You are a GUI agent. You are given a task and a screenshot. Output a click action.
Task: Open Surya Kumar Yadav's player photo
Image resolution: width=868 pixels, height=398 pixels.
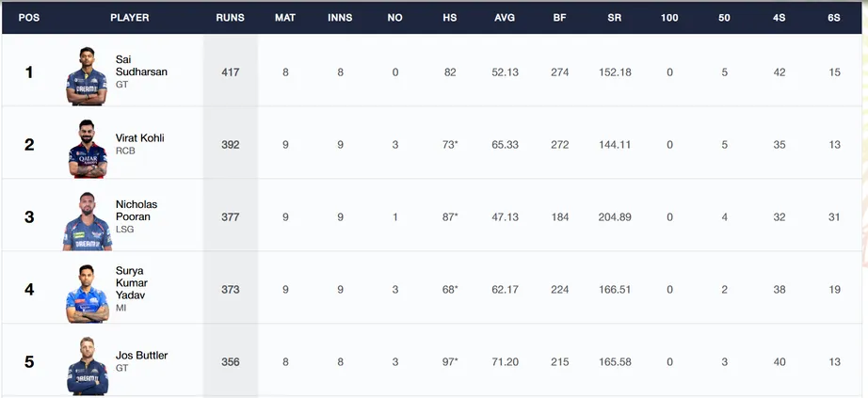click(x=88, y=294)
